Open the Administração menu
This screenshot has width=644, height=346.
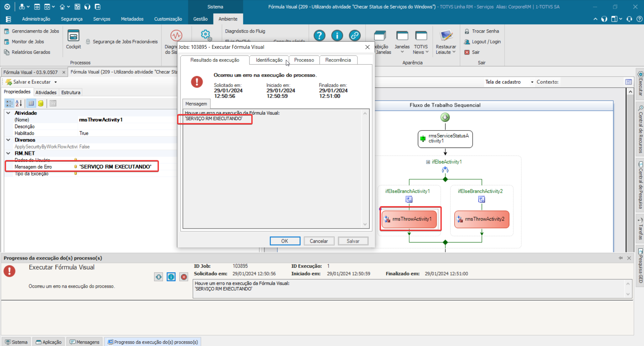(36, 19)
